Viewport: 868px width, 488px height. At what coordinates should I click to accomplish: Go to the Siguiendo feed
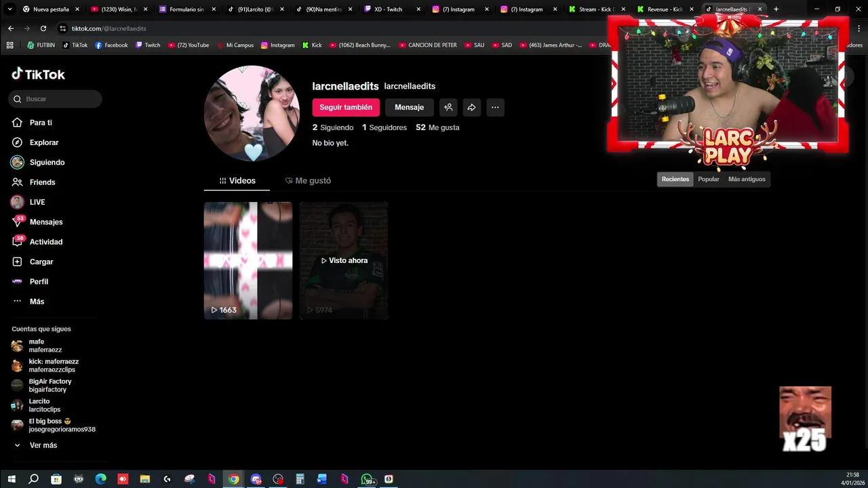coord(47,163)
